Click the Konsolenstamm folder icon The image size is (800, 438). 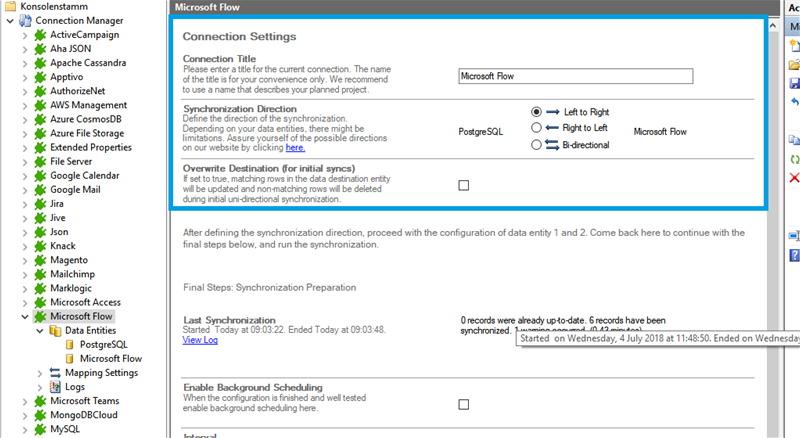(11, 7)
